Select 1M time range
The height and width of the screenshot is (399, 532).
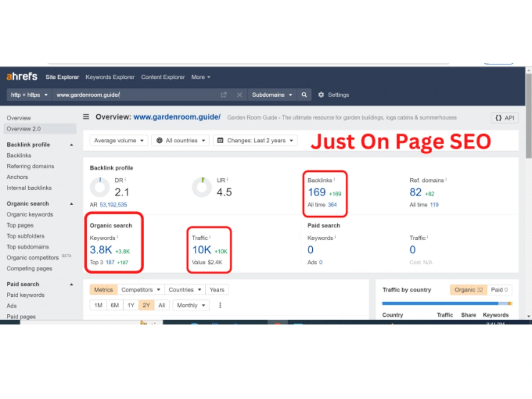click(98, 305)
